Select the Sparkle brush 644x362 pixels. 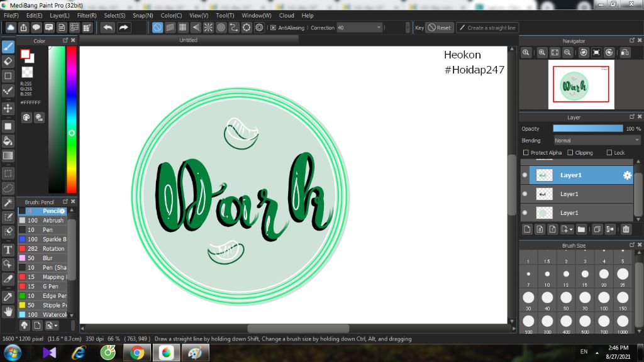[x=42, y=239]
